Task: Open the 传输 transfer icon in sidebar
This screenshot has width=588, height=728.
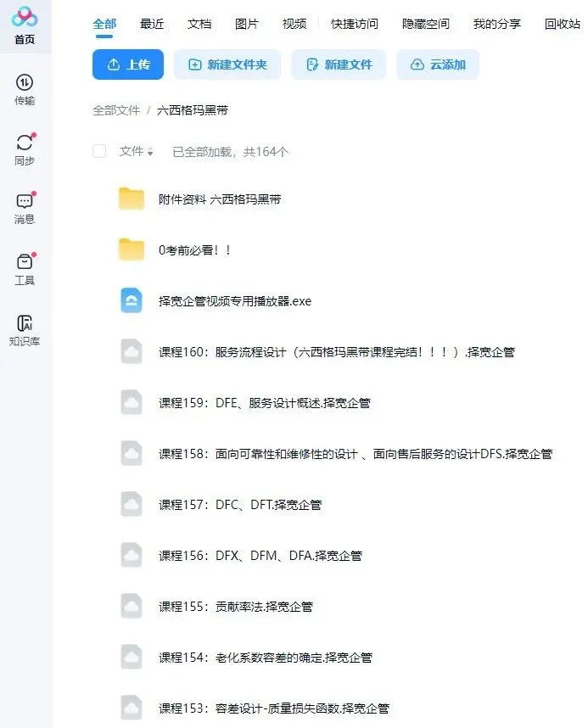Action: point(25,82)
